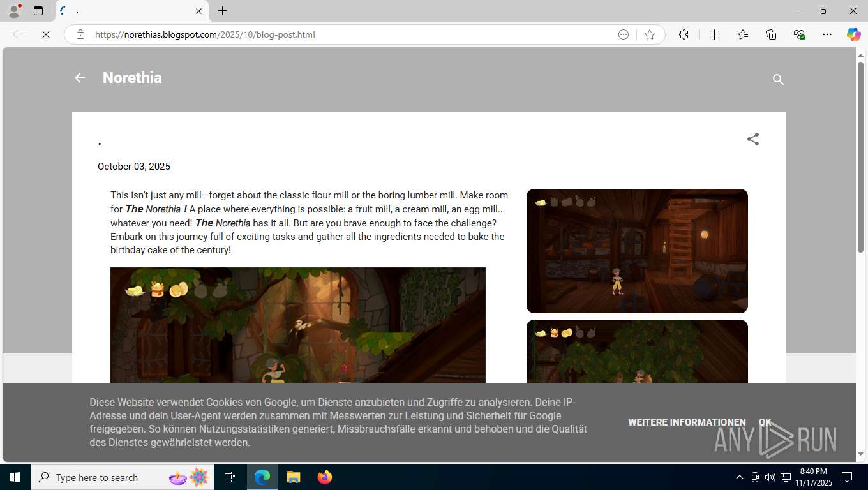Open Browser essentials heart icon
The image size is (868, 490).
pos(799,34)
